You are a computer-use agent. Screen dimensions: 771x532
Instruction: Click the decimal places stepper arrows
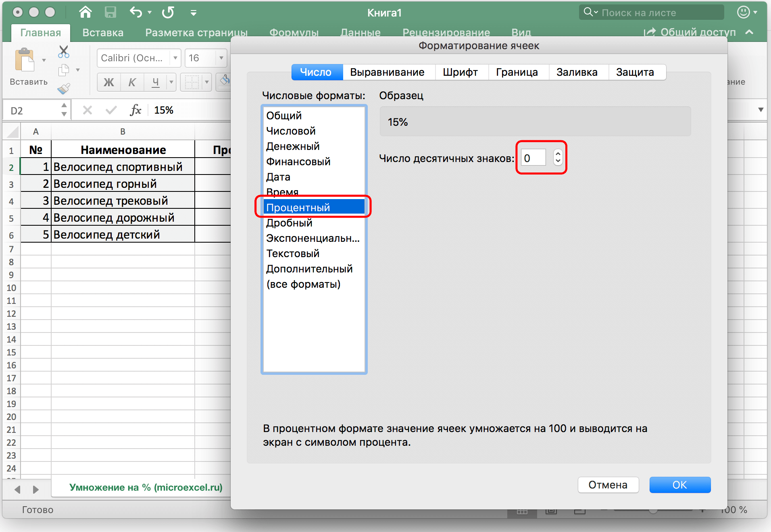(x=558, y=157)
